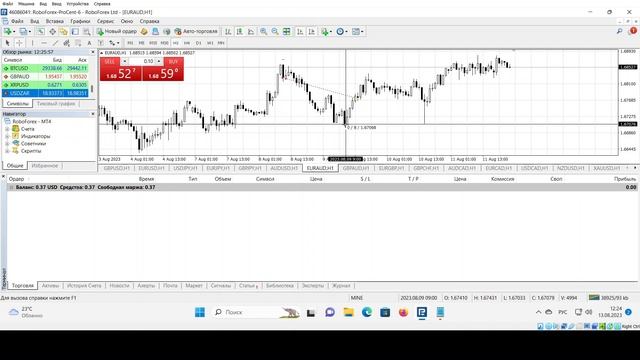Expand the Индикаторы tree node

coord(7,136)
